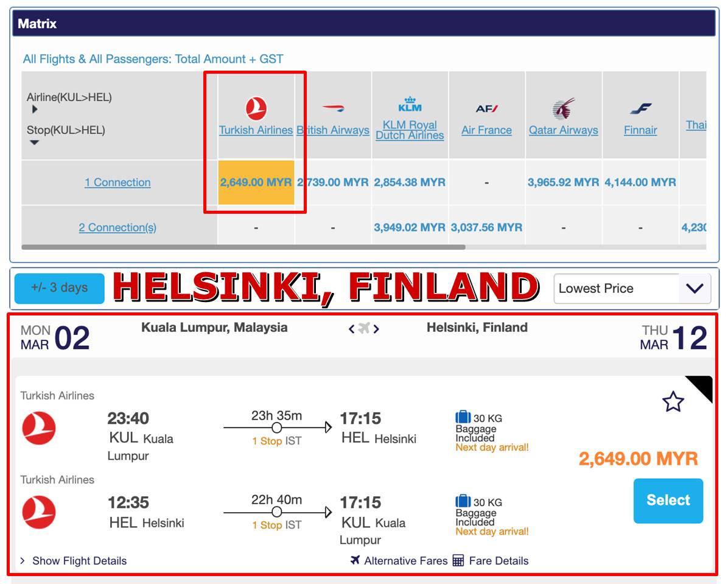This screenshot has height=584, width=728.
Task: Click the MON MAR 02 departure date
Action: pos(55,338)
